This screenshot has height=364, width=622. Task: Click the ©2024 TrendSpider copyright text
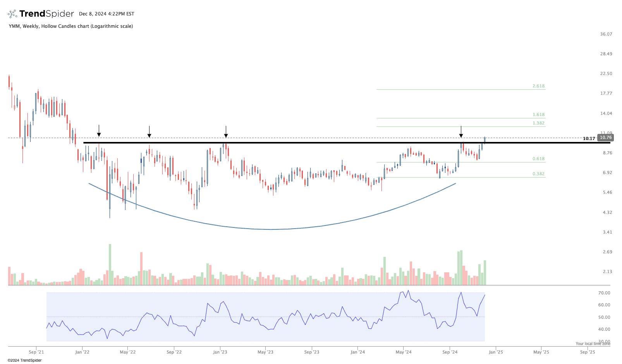24,360
